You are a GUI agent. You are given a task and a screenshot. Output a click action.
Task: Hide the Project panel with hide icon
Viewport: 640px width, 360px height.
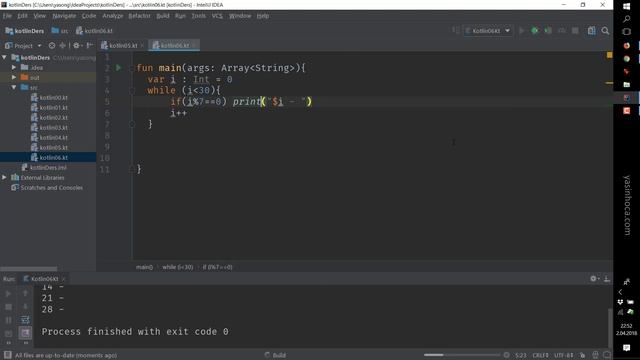tap(89, 46)
